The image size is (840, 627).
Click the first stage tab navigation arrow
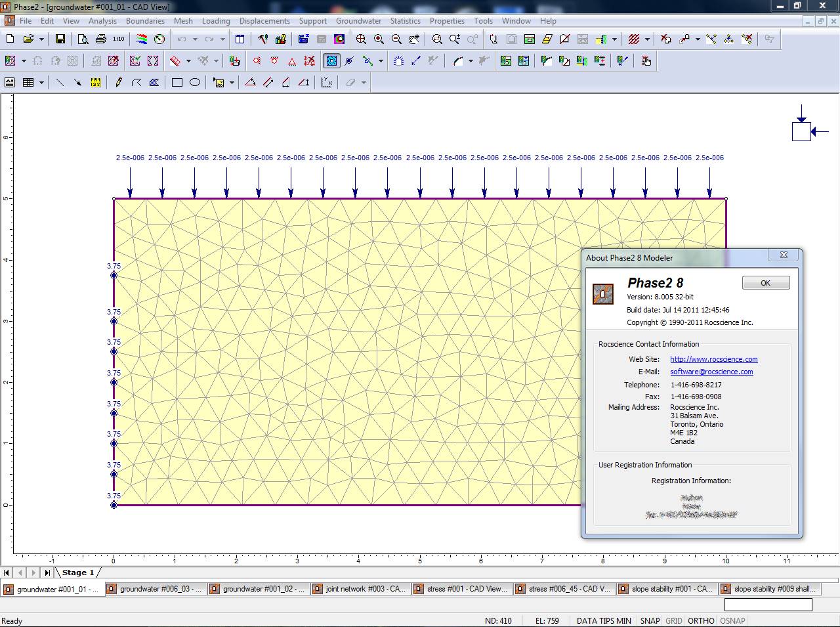click(x=7, y=573)
